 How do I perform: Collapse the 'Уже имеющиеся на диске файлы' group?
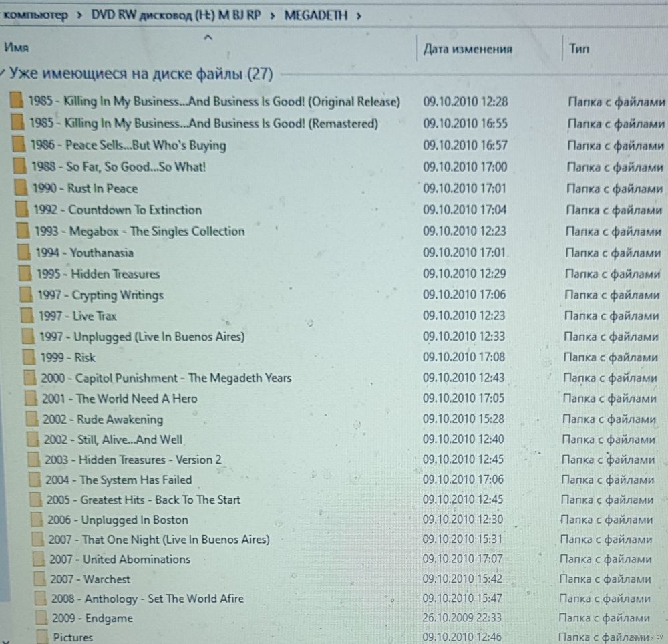(3, 73)
